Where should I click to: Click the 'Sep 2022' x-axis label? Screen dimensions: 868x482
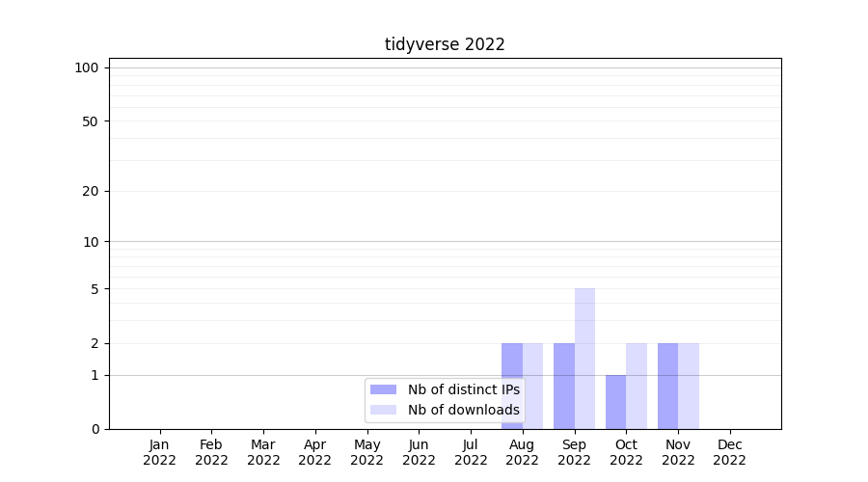(574, 452)
